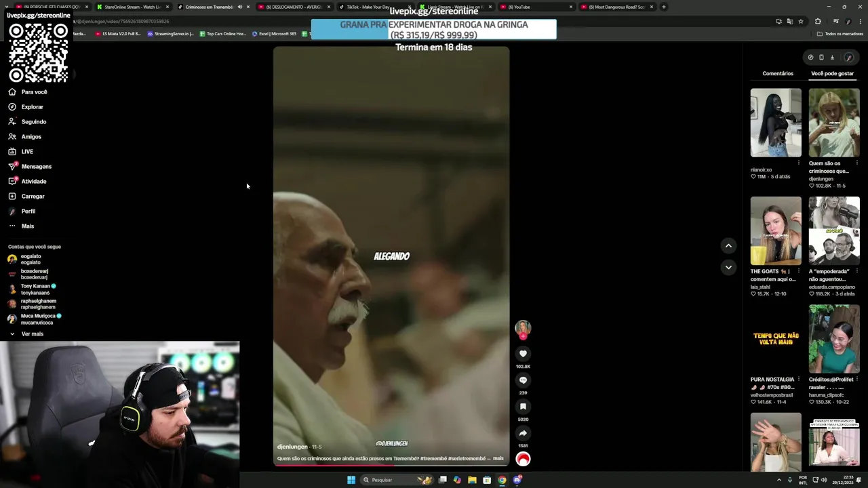868x488 pixels.
Task: Open the haruma_clipsofc video thumbnail
Action: (834, 339)
